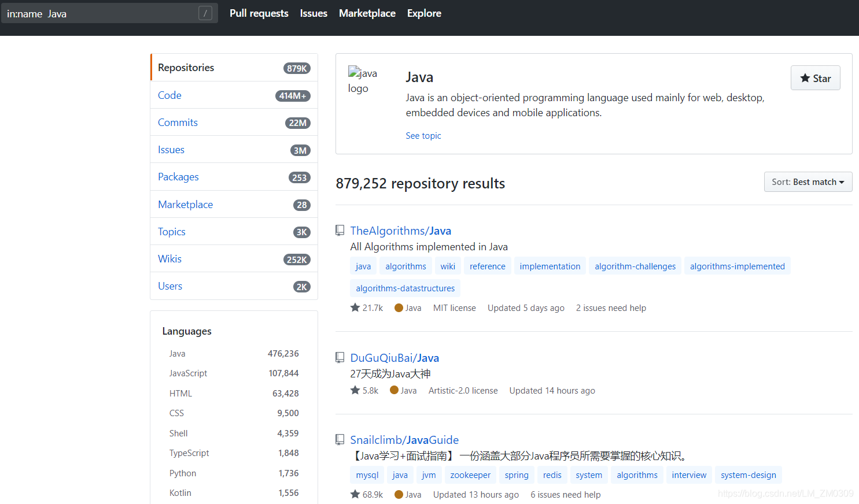Filter by JavaScript language
The image size is (859, 504).
(x=234, y=373)
